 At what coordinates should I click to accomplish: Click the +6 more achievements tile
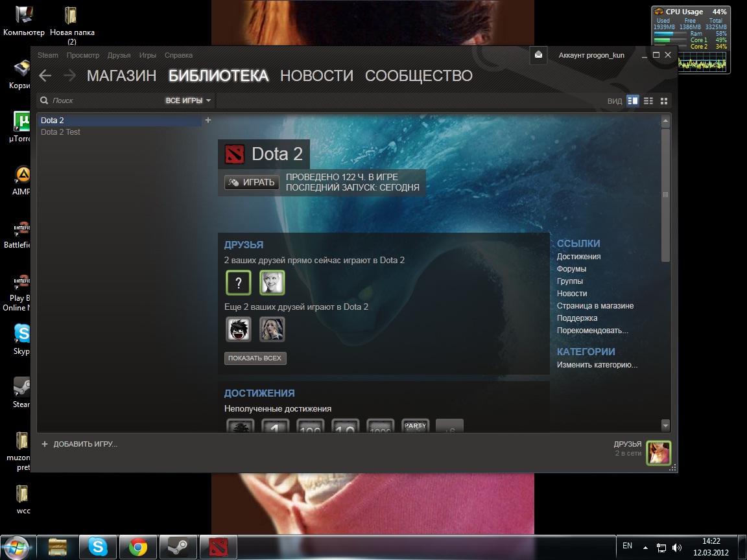pos(450,426)
